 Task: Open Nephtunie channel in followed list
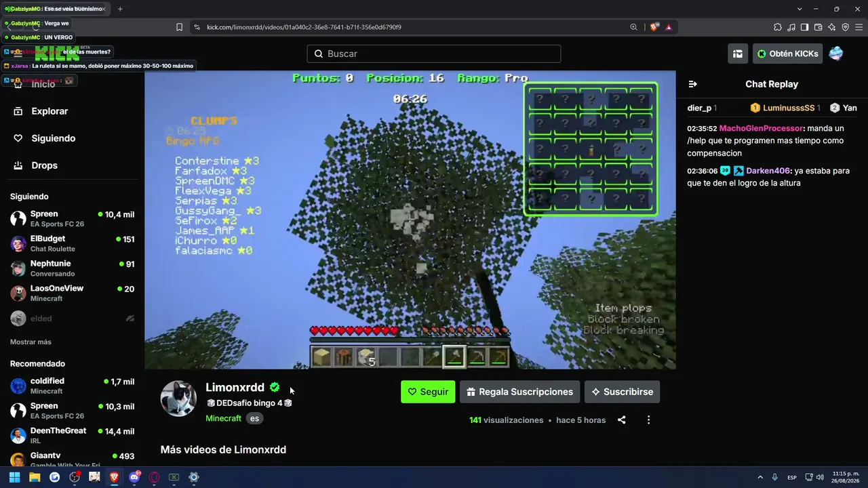coord(72,268)
